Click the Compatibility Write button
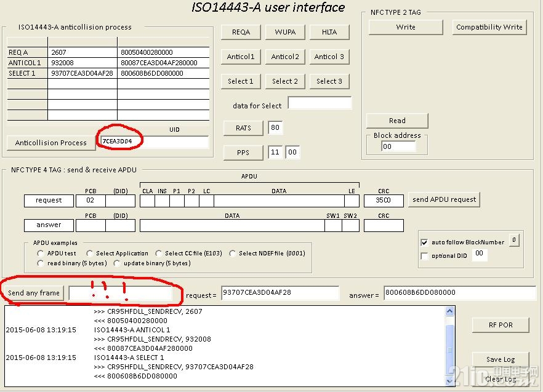This screenshot has width=543, height=392. click(489, 27)
